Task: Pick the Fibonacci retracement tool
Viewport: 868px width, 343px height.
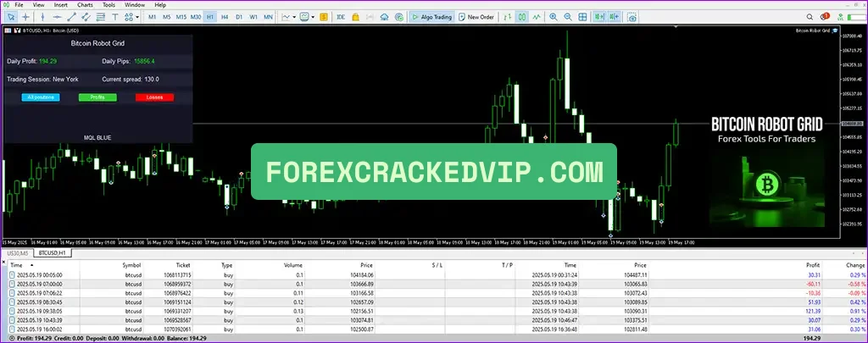Action: pyautogui.click(x=100, y=17)
